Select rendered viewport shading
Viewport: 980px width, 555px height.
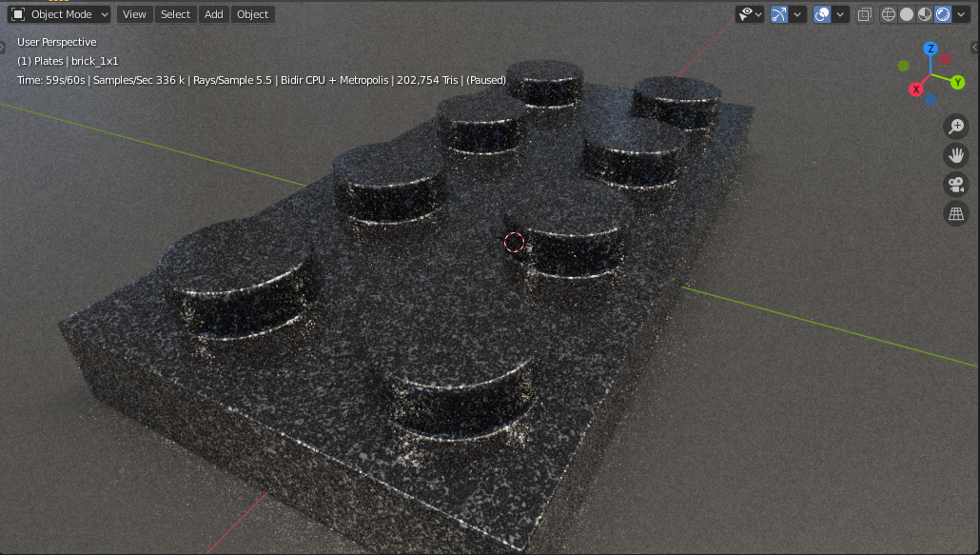pyautogui.click(x=943, y=14)
